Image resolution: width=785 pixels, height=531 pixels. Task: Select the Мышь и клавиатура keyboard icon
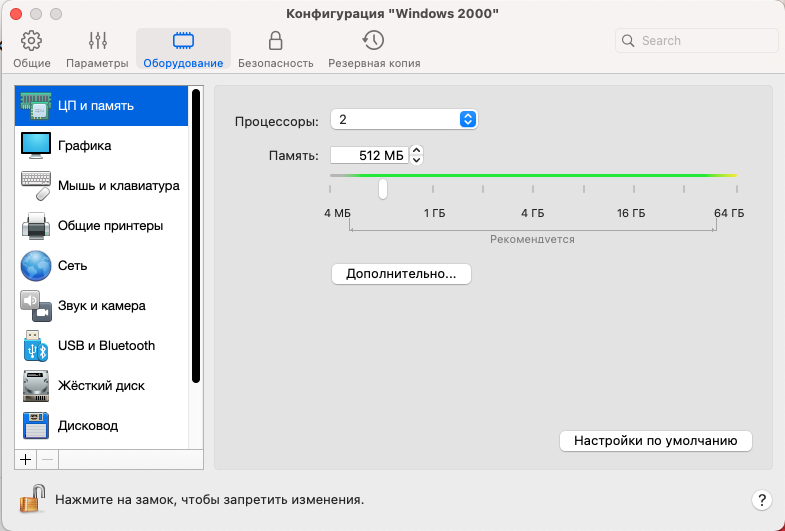point(36,186)
